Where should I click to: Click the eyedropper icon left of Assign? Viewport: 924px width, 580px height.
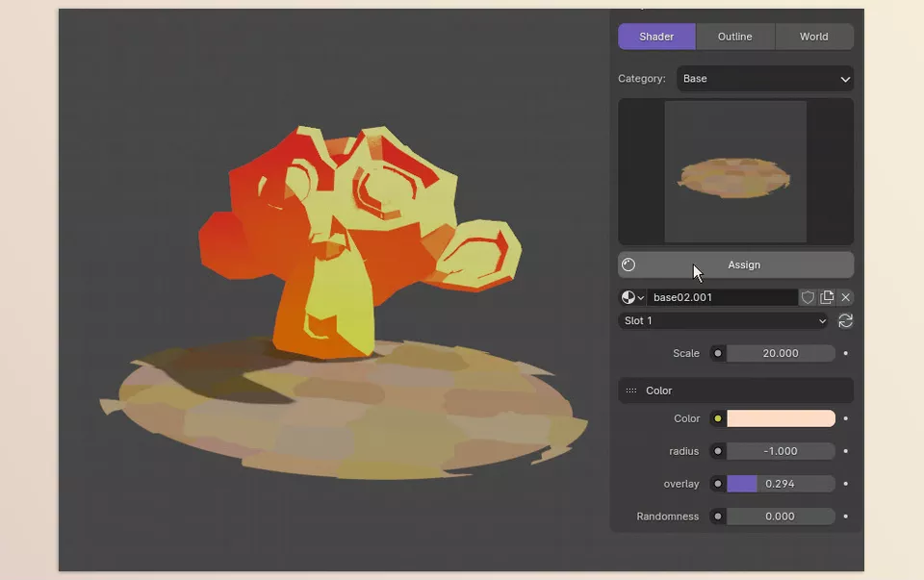629,265
